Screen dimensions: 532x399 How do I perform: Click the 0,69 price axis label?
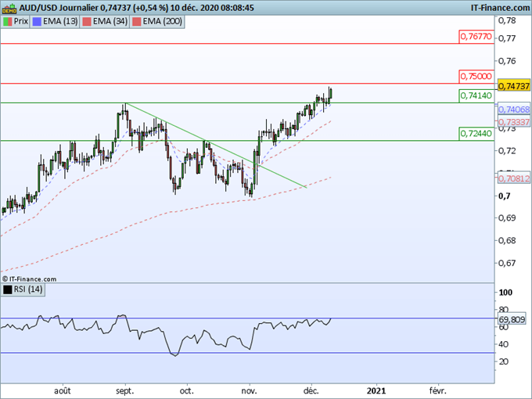coord(507,217)
